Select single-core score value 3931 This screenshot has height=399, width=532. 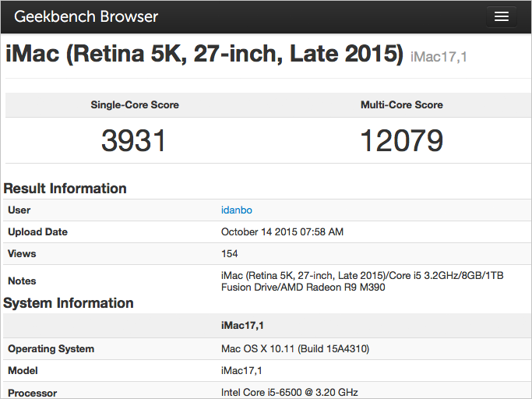tap(134, 140)
